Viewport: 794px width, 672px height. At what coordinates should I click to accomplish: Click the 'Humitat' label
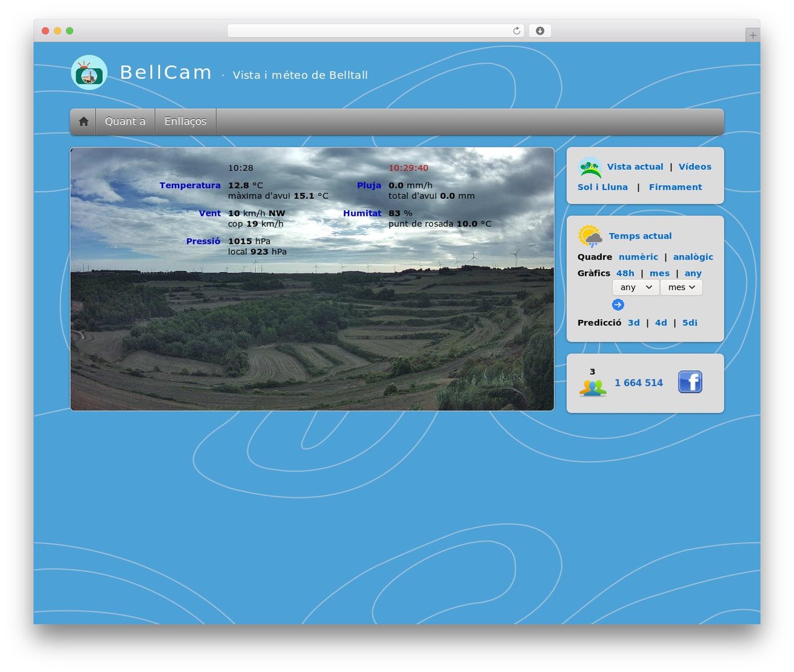362,213
